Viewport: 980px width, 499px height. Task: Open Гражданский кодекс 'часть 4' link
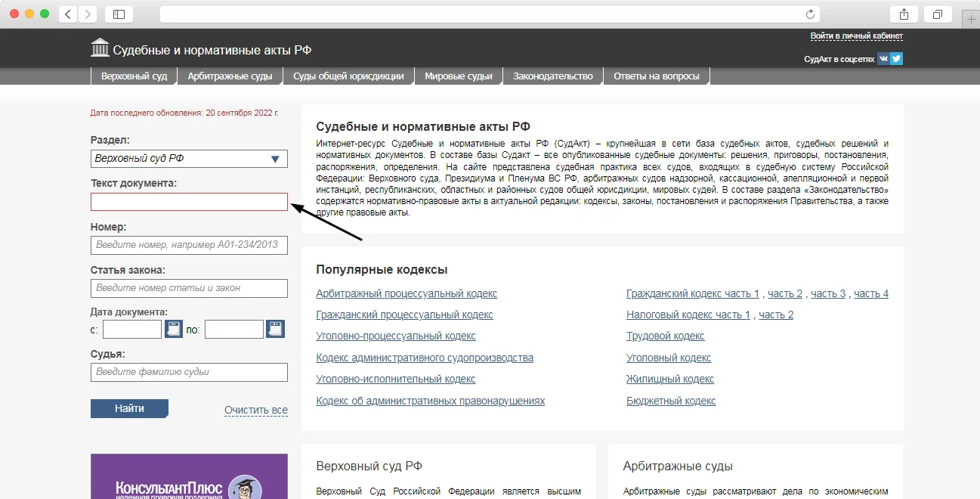tap(871, 293)
